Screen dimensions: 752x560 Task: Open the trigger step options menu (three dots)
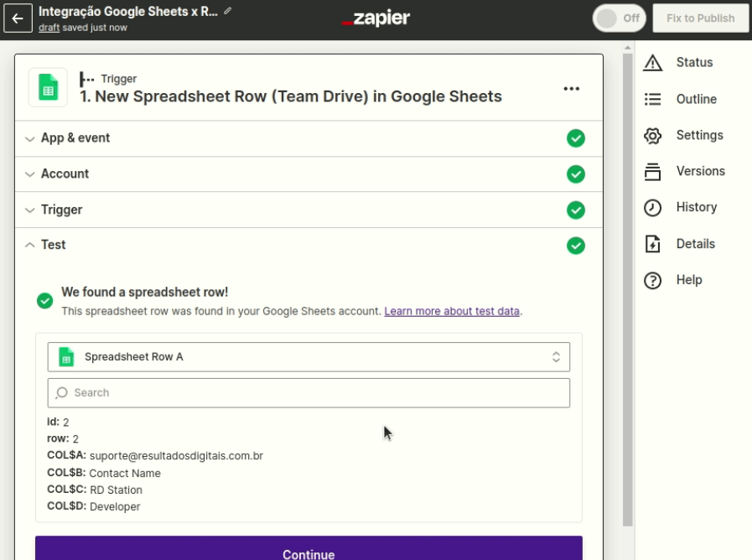pos(572,87)
